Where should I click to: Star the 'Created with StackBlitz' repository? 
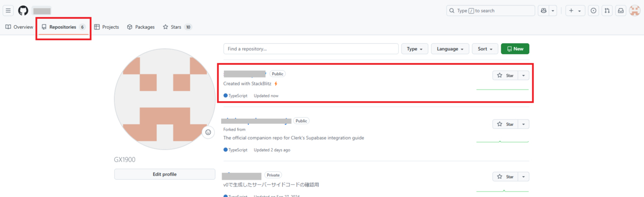[x=505, y=75]
